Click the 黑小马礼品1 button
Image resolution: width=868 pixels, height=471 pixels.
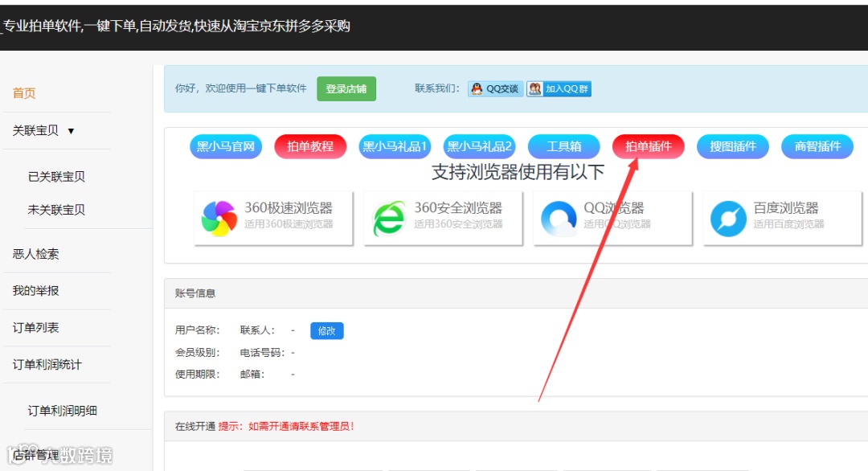tap(395, 146)
